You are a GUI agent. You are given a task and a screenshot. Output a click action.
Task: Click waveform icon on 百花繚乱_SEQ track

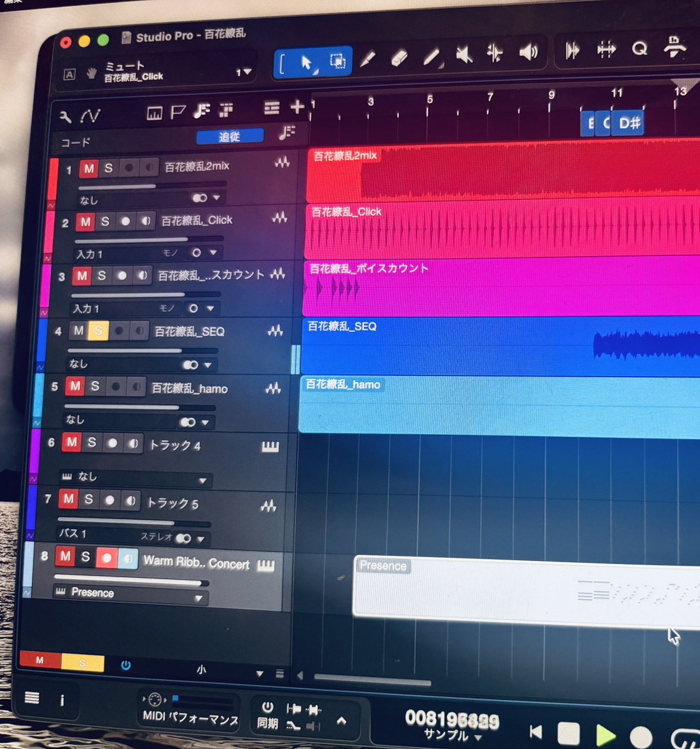[x=275, y=330]
